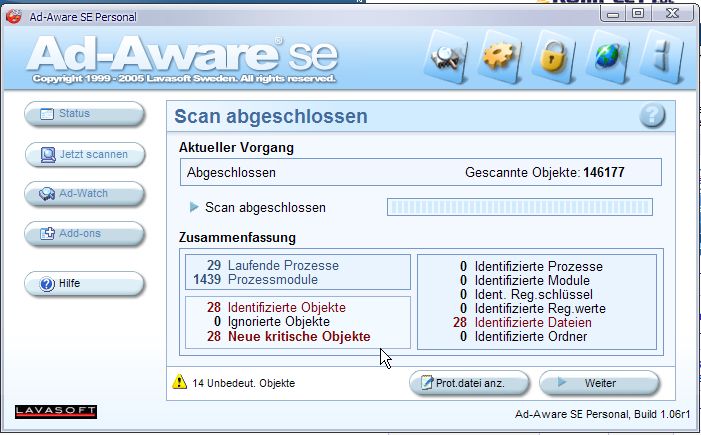Open the scan tool icon in header
The image size is (701, 435).
point(446,57)
